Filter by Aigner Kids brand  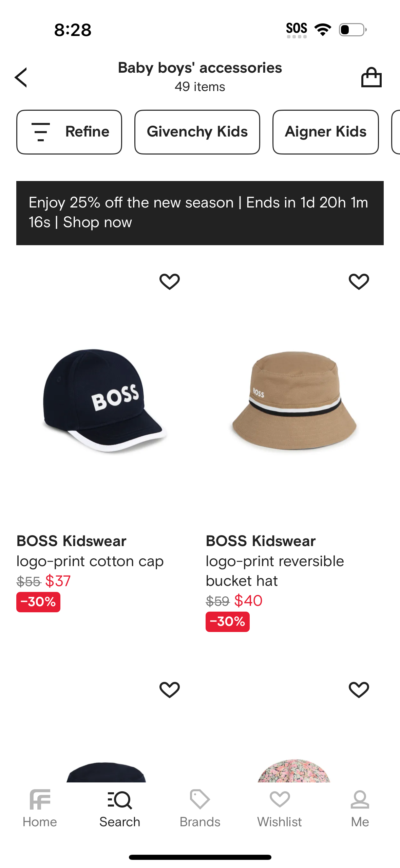coord(325,132)
